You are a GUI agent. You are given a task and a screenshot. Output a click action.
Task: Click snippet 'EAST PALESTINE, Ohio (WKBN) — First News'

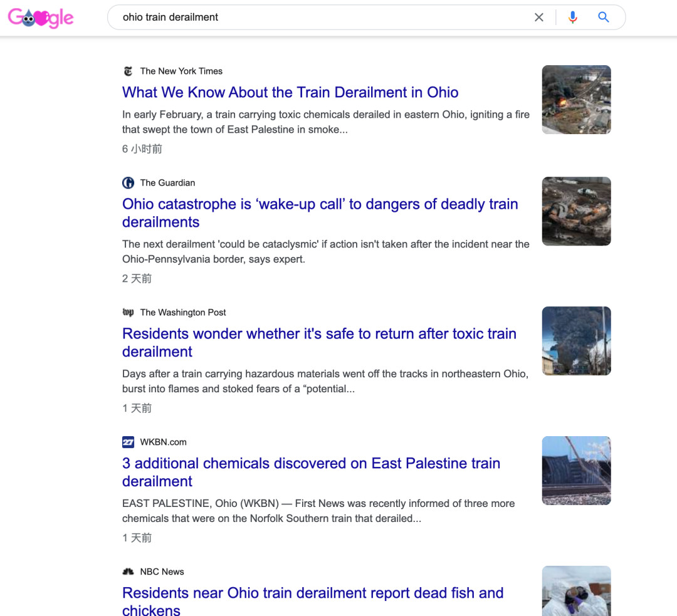pyautogui.click(x=318, y=511)
